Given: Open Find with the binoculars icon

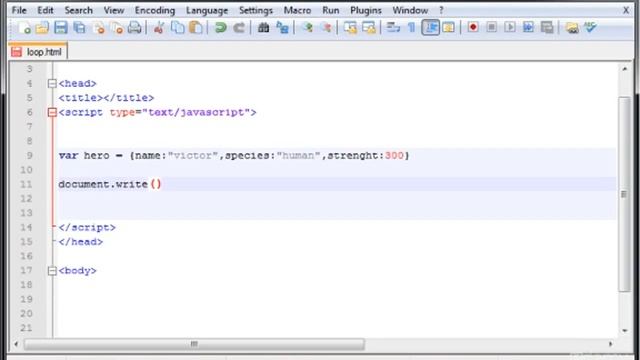Looking at the screenshot, I should point(264,27).
